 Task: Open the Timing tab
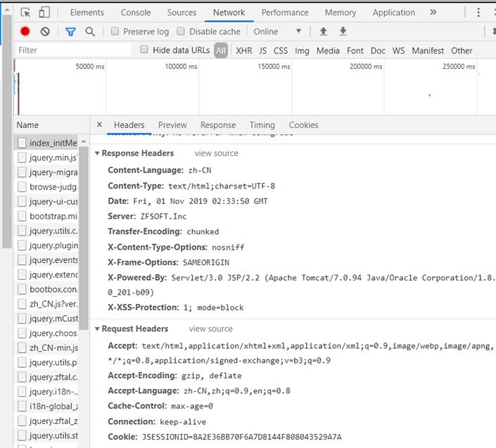262,125
